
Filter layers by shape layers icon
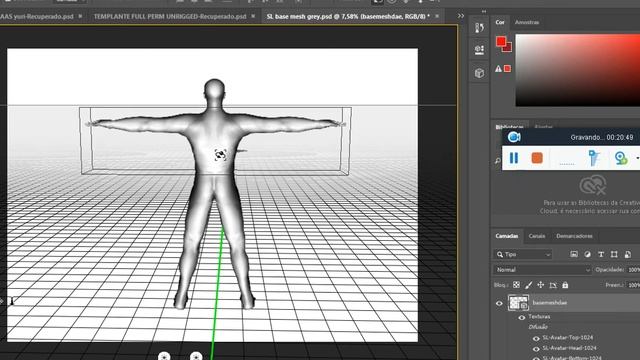point(614,254)
